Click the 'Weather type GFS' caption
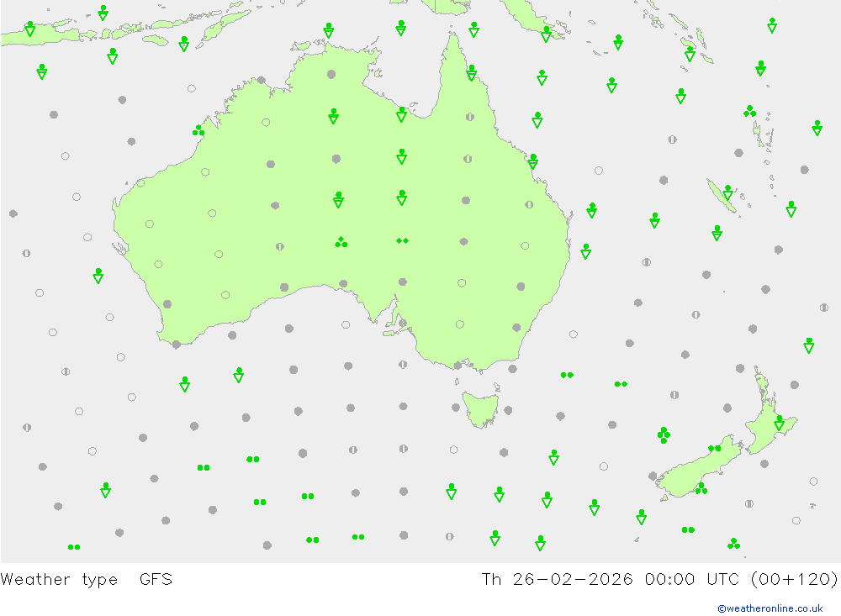 (87, 580)
